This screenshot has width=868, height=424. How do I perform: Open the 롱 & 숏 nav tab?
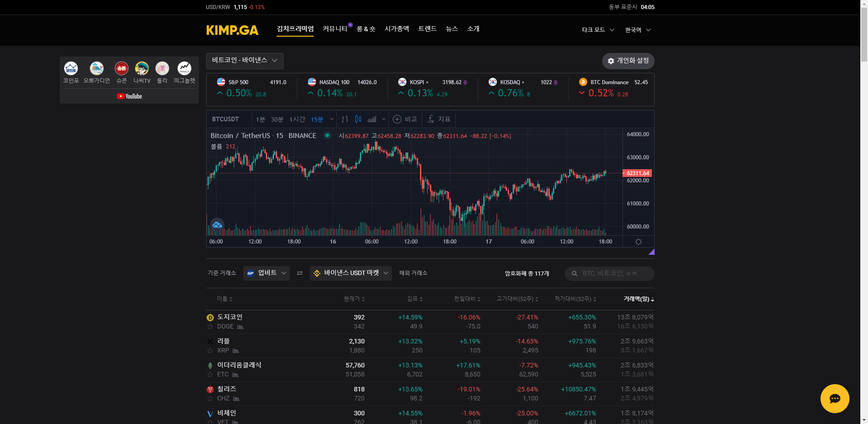[x=366, y=29]
